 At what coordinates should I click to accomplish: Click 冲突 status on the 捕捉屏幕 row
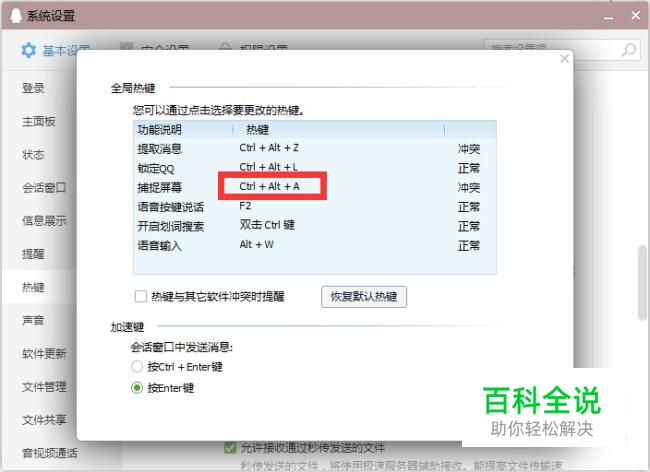pos(469,188)
